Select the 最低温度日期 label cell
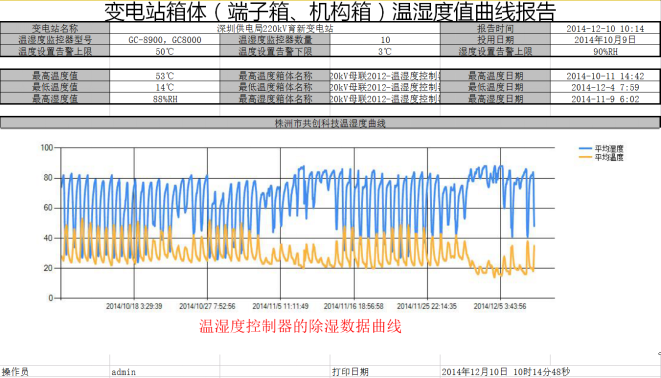This screenshot has width=661, height=378. [495, 87]
